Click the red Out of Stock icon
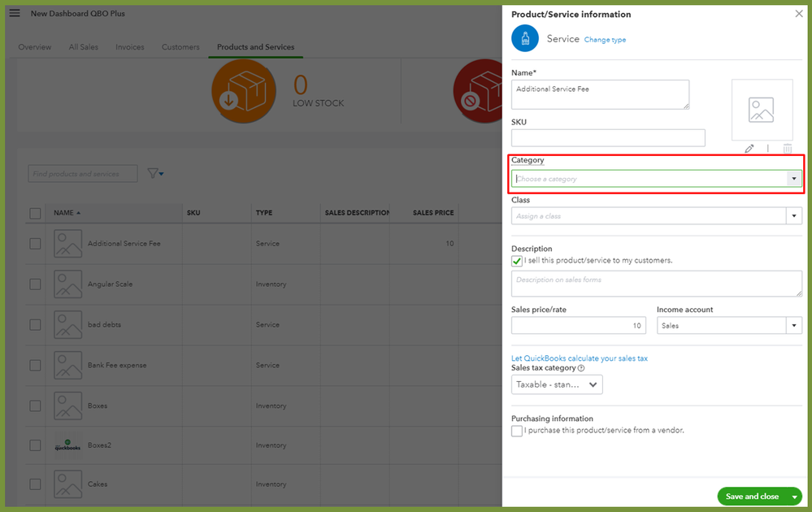Viewport: 812px width, 512px height. pyautogui.click(x=477, y=91)
